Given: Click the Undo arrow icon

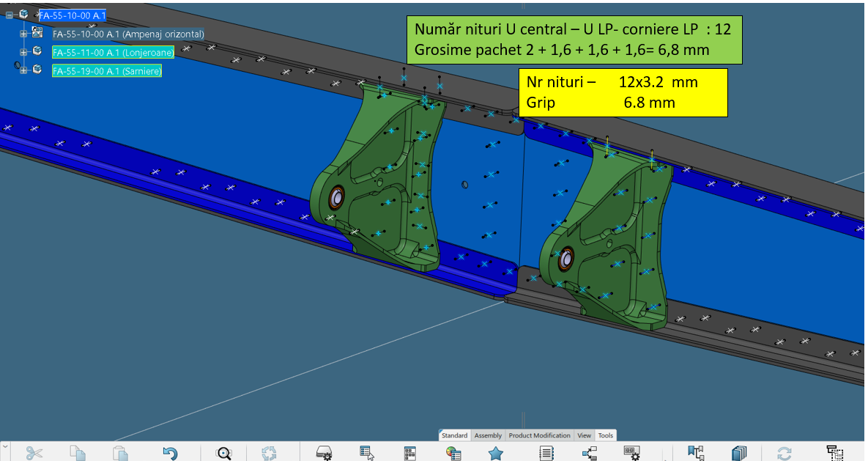Looking at the screenshot, I should click(x=170, y=453).
